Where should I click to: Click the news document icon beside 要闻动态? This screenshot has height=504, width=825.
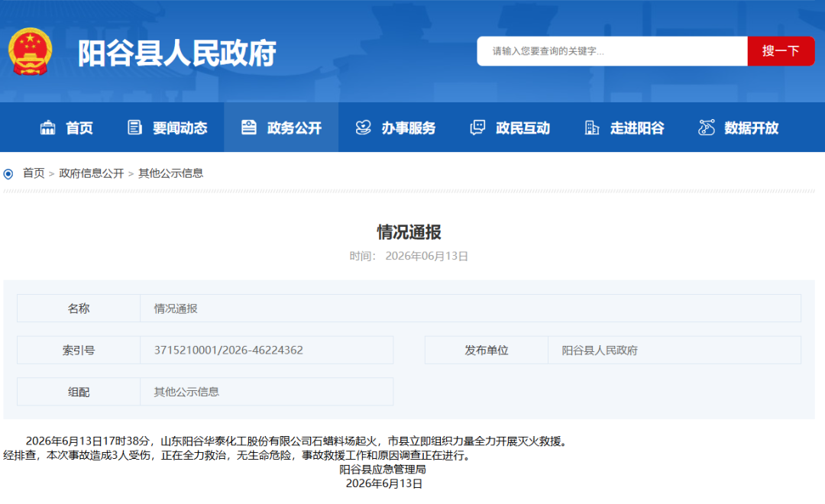[x=134, y=128]
